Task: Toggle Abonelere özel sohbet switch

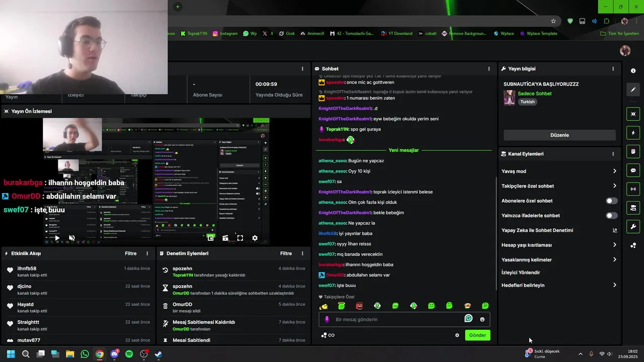Action: [x=611, y=201]
